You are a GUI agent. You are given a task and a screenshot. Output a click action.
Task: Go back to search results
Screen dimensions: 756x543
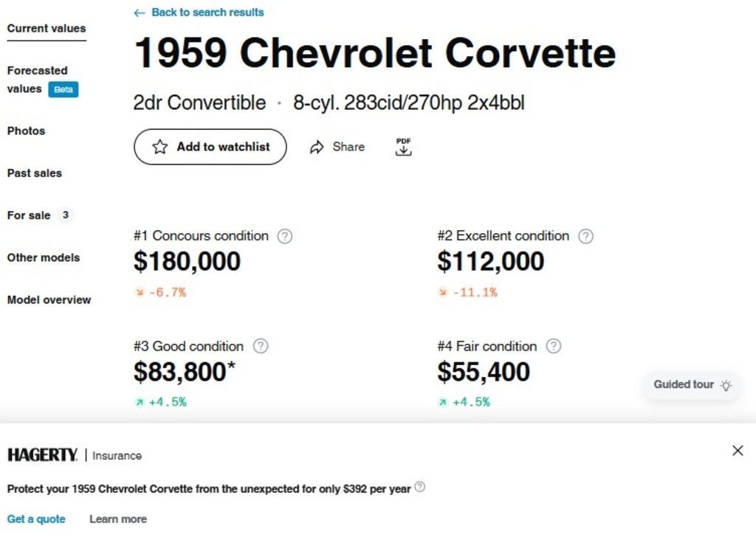tap(199, 13)
